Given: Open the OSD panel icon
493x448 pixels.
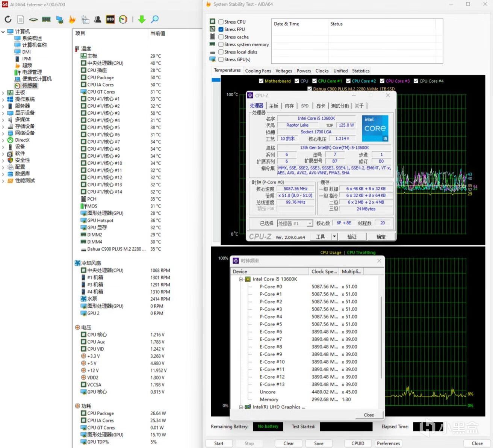Looking at the screenshot, I should [x=110, y=19].
